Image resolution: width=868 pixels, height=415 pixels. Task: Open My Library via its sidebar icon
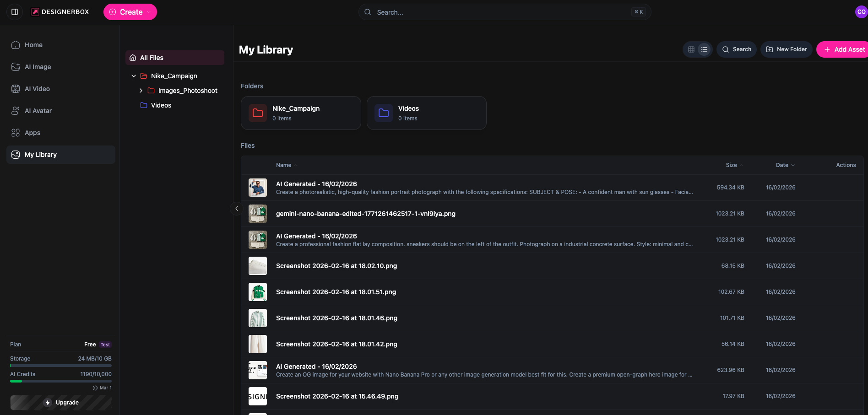point(15,155)
